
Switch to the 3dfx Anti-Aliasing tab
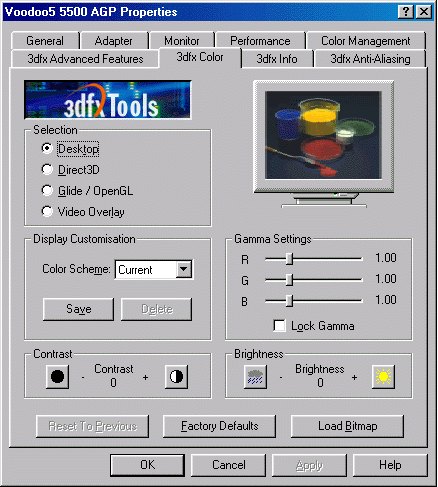370,59
